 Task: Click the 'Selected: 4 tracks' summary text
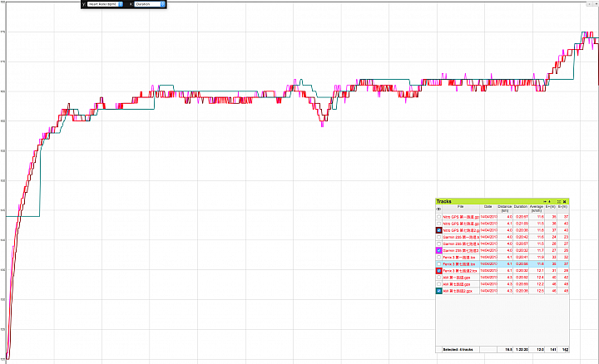pyautogui.click(x=458, y=350)
